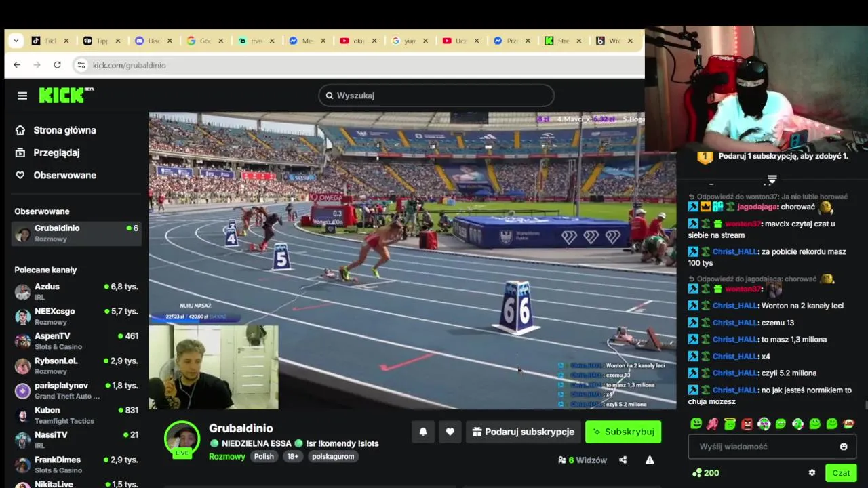Click wonton37 username in 'mavcix czytaj' message
Viewport: 868px width, 488px height.
pos(743,224)
